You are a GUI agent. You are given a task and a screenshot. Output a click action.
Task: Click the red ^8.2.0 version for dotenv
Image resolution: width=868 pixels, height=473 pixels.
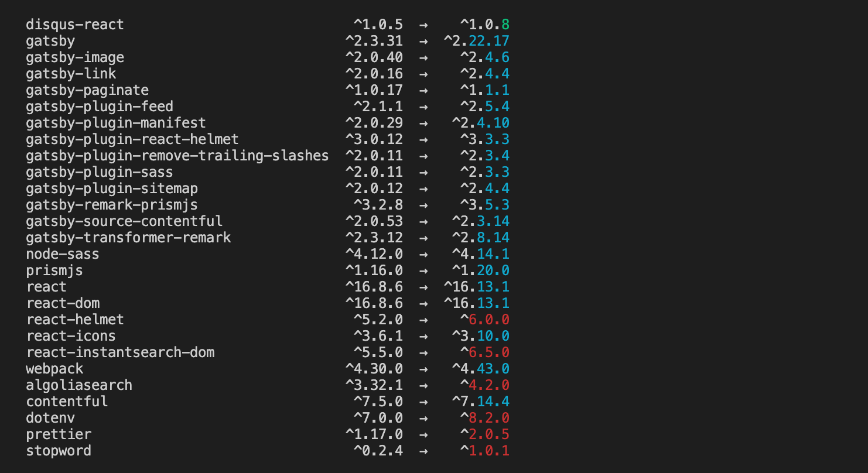tap(485, 418)
